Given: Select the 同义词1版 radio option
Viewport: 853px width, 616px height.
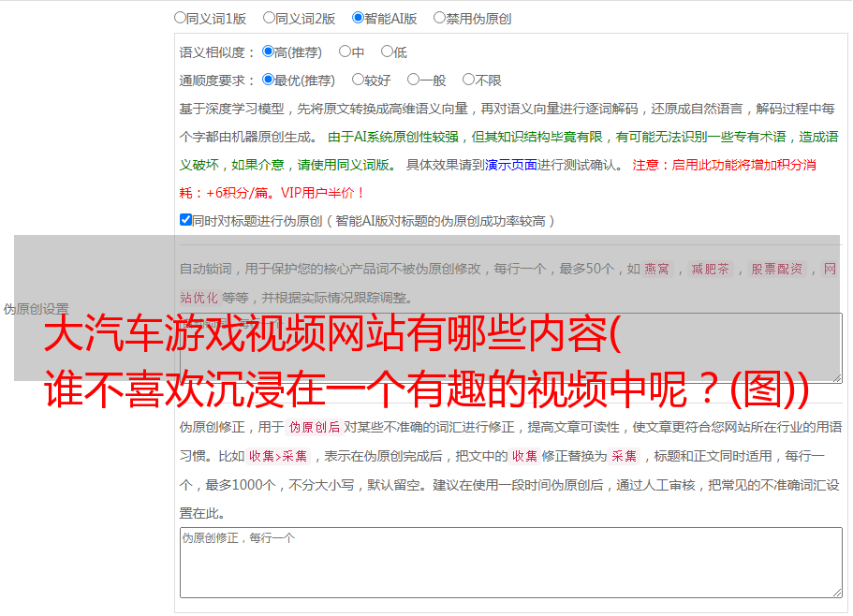Looking at the screenshot, I should point(180,18).
